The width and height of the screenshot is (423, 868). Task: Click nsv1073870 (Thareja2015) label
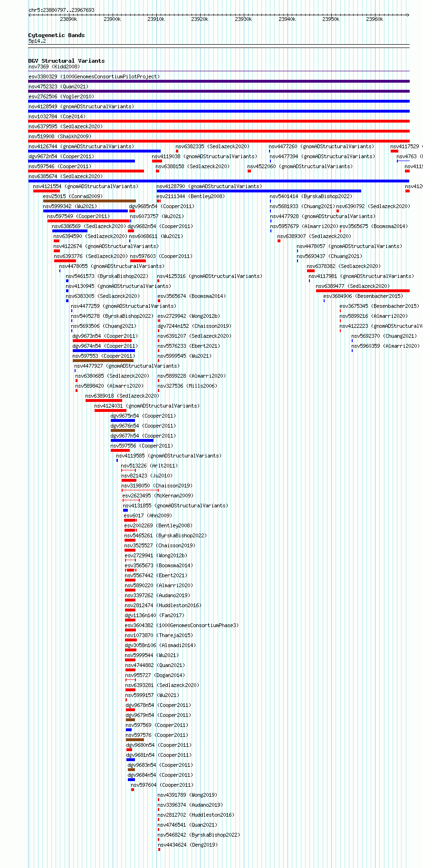click(x=159, y=635)
